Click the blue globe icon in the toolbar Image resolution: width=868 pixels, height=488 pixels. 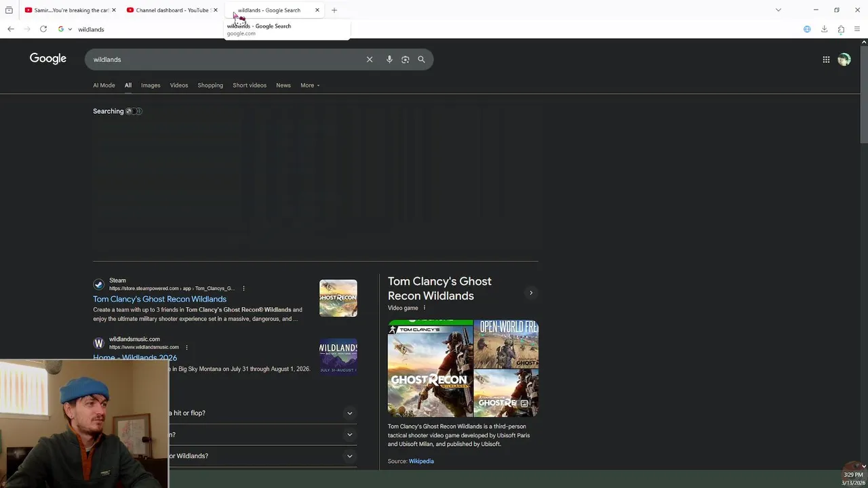[807, 29]
